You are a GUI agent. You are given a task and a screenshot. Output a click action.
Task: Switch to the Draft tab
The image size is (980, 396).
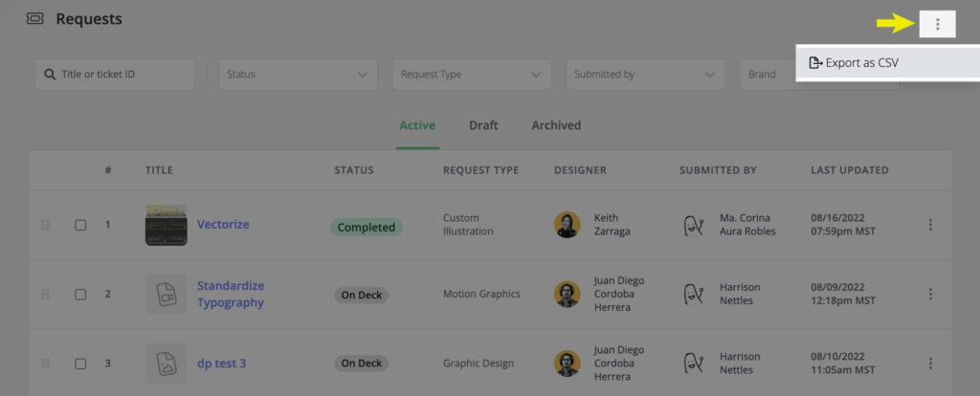pos(483,125)
